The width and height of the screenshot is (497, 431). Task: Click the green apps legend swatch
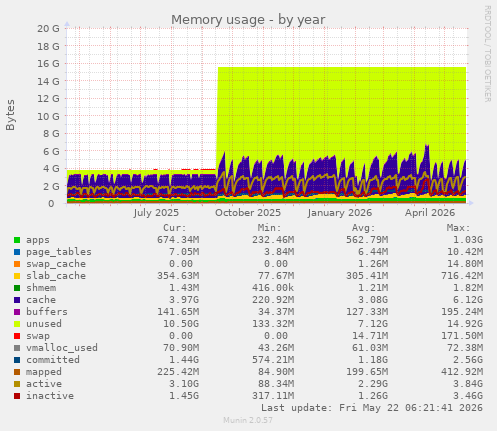click(x=17, y=240)
